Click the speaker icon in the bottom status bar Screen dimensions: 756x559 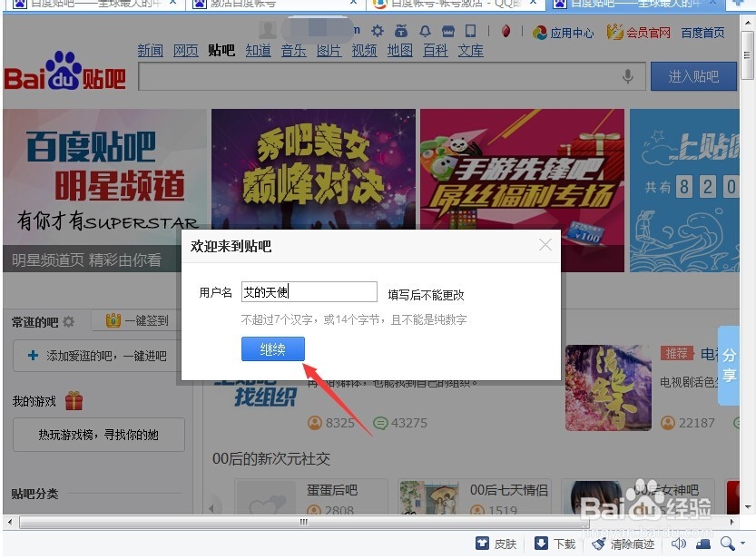click(x=679, y=544)
